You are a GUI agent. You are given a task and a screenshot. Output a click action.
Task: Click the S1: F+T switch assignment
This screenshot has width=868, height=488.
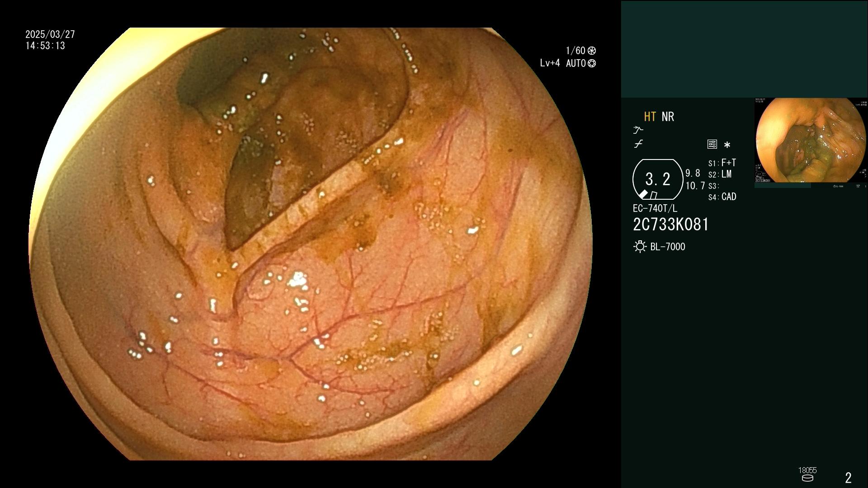(722, 163)
